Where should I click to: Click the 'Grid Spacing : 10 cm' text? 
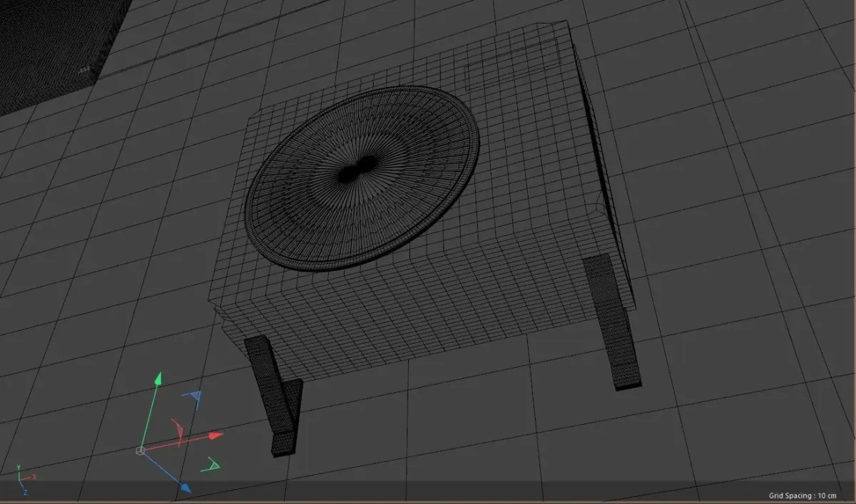click(x=802, y=495)
